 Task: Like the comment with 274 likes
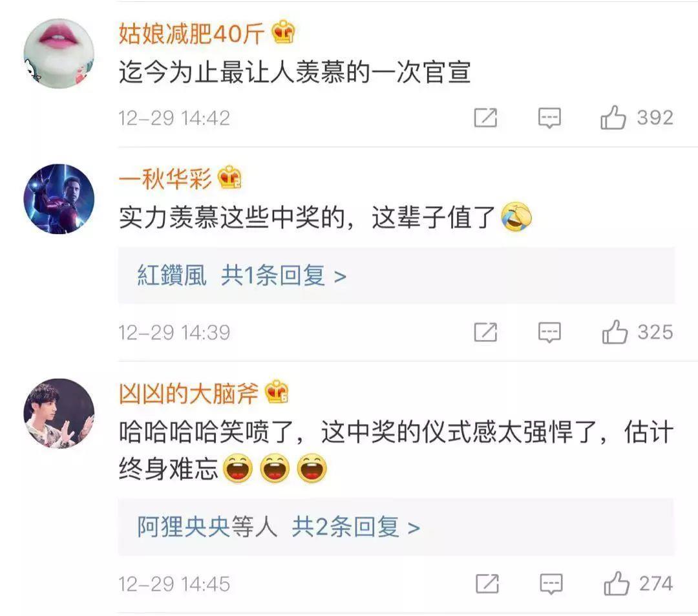coord(617,583)
